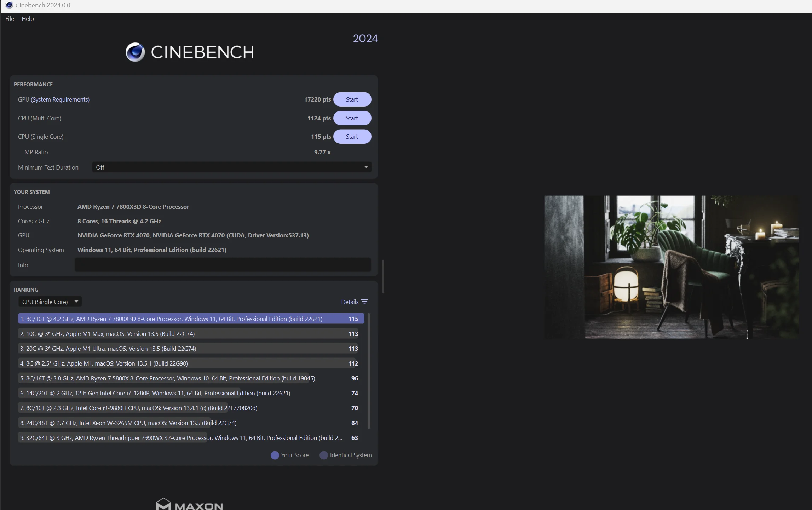812x510 pixels.
Task: Click the 2024 version label
Action: click(365, 38)
